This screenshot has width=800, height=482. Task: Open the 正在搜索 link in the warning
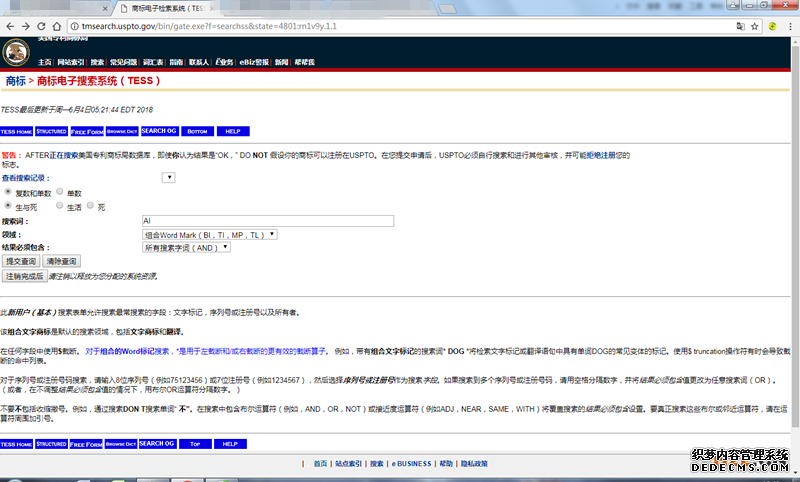64,155
